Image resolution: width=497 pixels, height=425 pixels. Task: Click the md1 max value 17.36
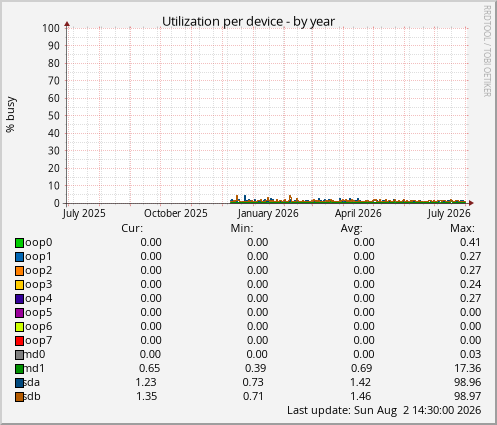tap(468, 368)
